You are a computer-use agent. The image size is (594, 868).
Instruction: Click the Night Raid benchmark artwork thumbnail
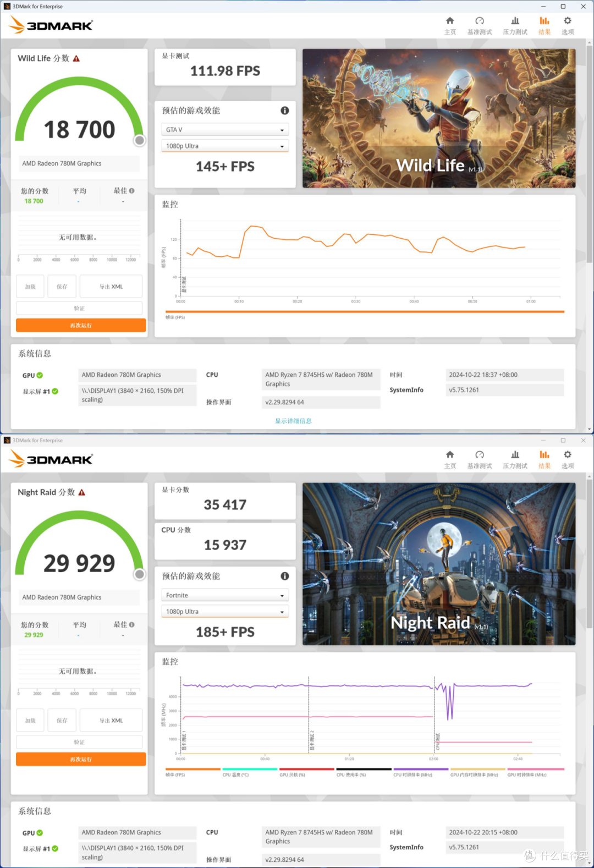click(439, 564)
